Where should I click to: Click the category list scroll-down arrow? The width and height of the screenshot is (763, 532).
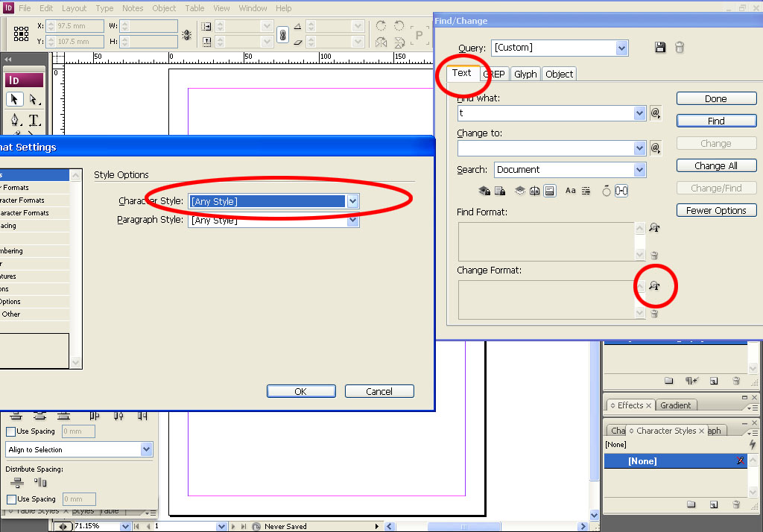click(x=75, y=362)
